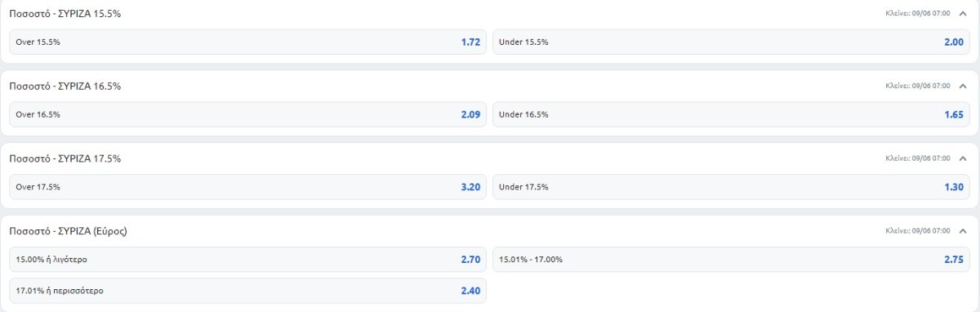Screen dimensions: 980x312
Task: Collapse the Ποσοστό - ΣΥΡΙΖΑ 15.5% market chevron
Action: coord(963,14)
